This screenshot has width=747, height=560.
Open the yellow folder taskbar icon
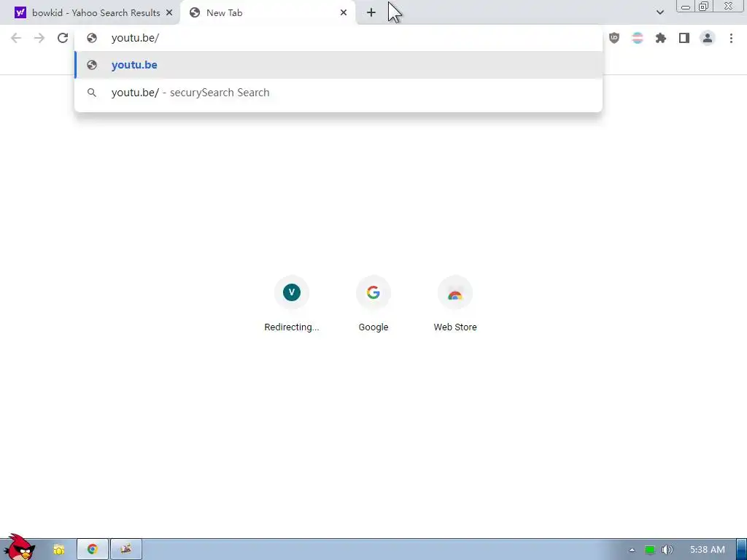coord(59,550)
